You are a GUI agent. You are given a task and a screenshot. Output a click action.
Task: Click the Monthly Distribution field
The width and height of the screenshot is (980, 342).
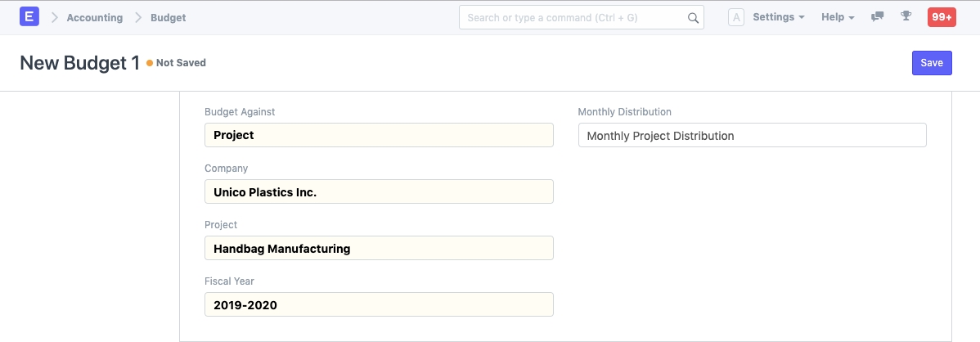point(752,135)
